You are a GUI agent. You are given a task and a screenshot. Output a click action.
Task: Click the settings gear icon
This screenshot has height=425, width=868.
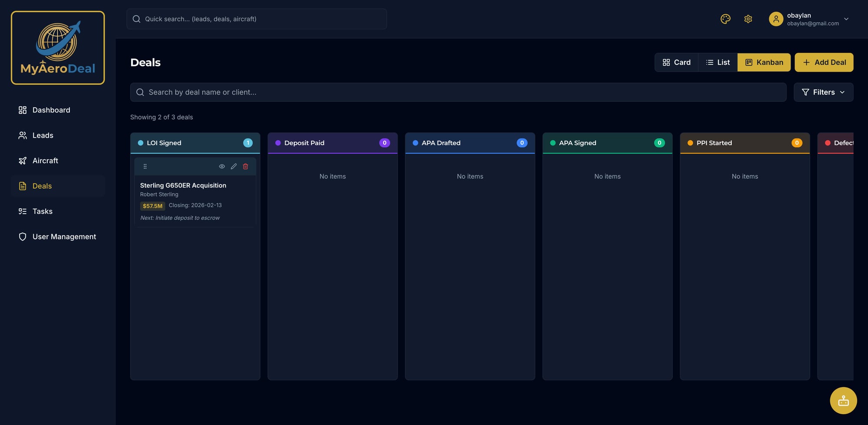748,19
